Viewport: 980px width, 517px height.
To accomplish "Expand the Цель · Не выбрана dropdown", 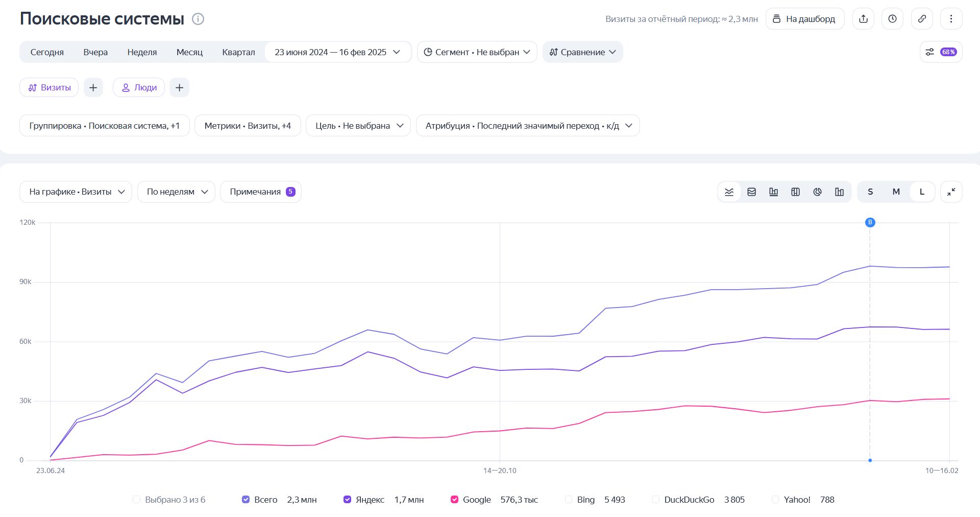I will coord(358,126).
